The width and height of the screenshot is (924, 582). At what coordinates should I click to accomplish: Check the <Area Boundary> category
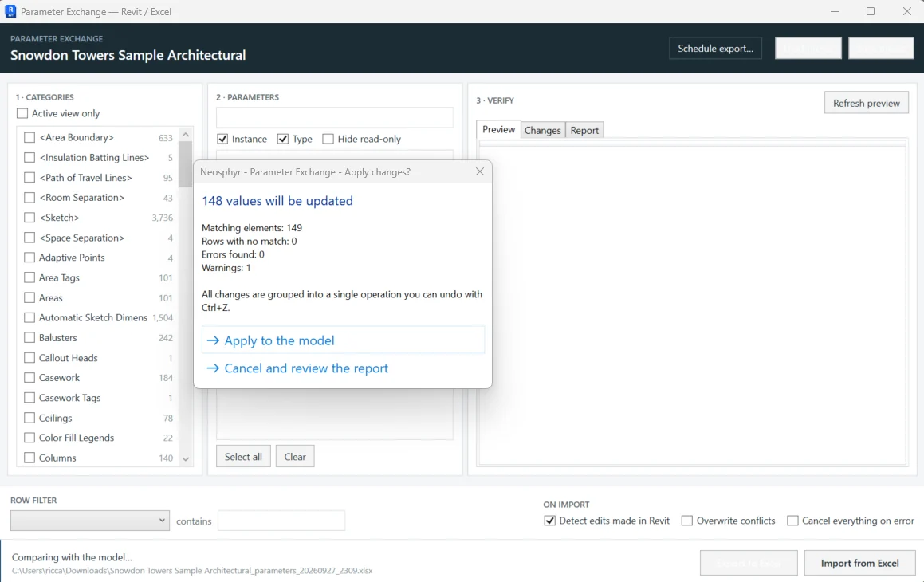(29, 137)
